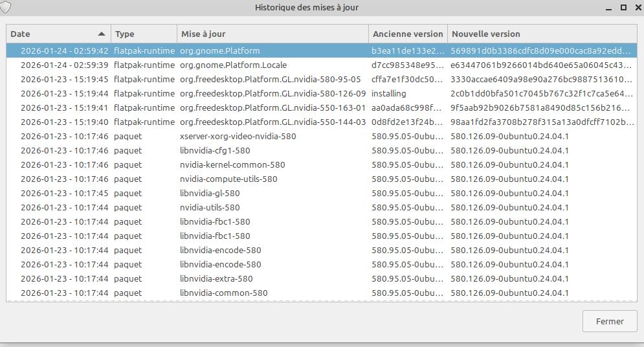Image resolution: width=644 pixels, height=347 pixels.
Task: Click the shield icon in the title bar
Action: (7, 8)
